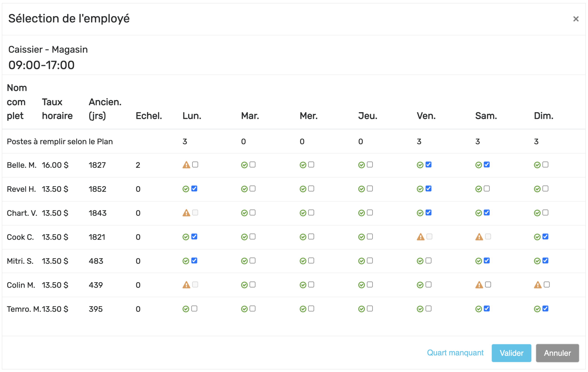Click Belle M. Wednesday green check icon
Image resolution: width=588 pixels, height=372 pixels.
303,165
